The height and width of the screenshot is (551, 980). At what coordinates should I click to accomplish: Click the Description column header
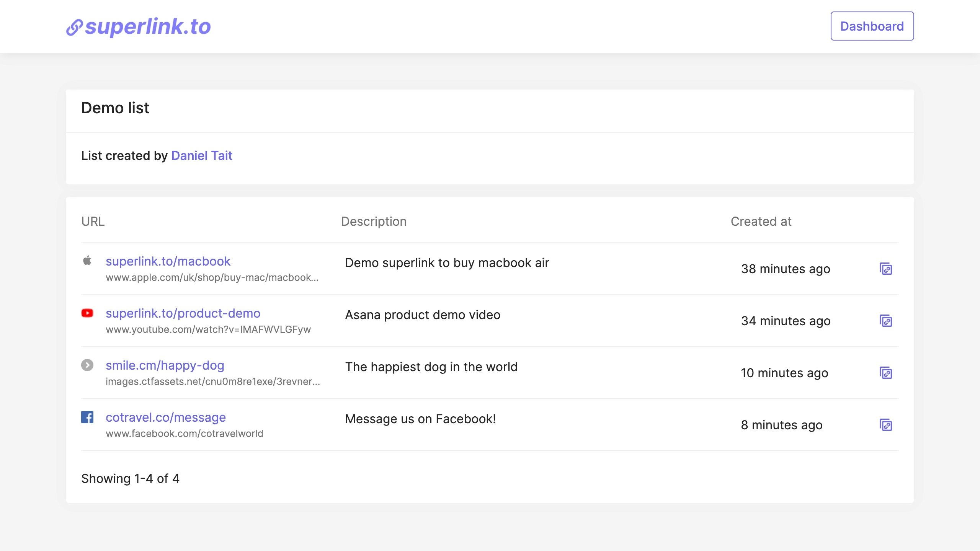pyautogui.click(x=374, y=222)
